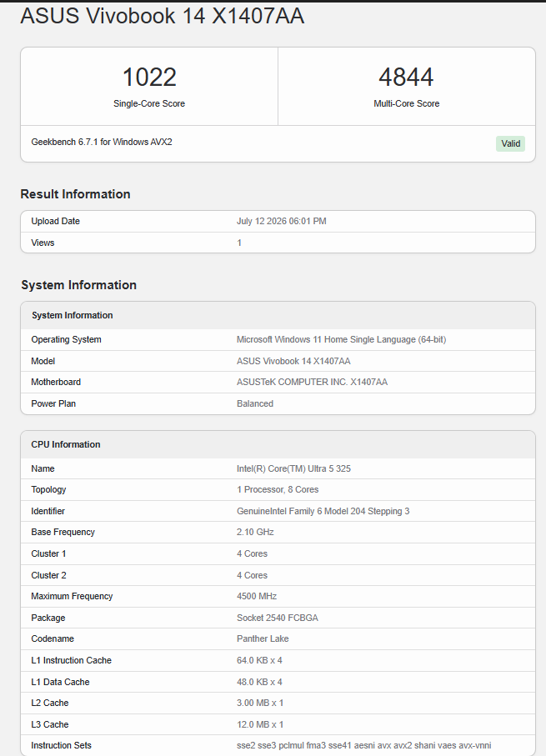Viewport: 546px width, 756px height.
Task: Click the 48.0 KB x 4 cache value
Action: [x=259, y=682]
